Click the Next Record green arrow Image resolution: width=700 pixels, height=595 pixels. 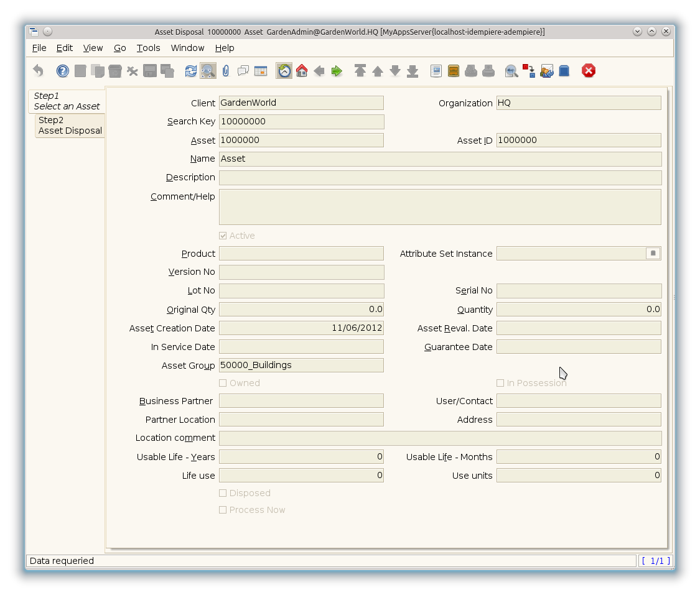337,70
